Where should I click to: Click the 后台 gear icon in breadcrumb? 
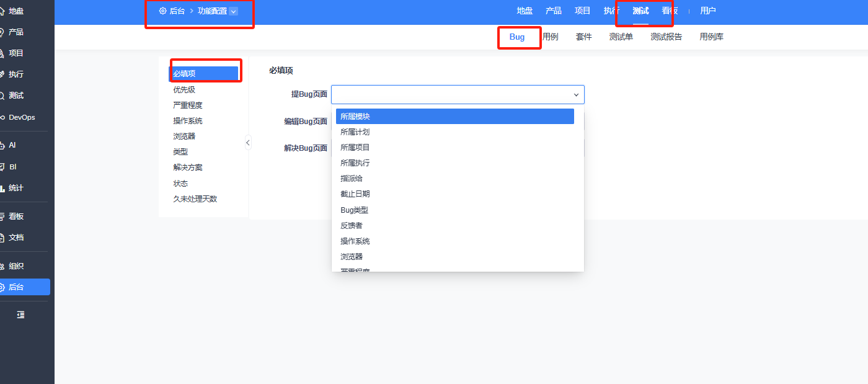tap(162, 11)
